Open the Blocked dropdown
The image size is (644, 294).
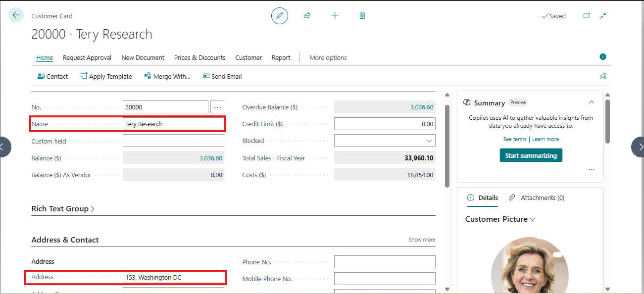429,141
